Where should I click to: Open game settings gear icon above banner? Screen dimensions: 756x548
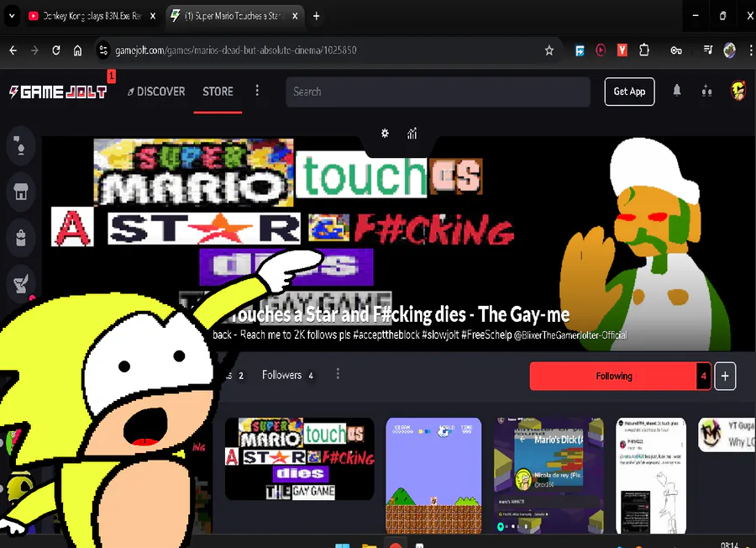385,133
